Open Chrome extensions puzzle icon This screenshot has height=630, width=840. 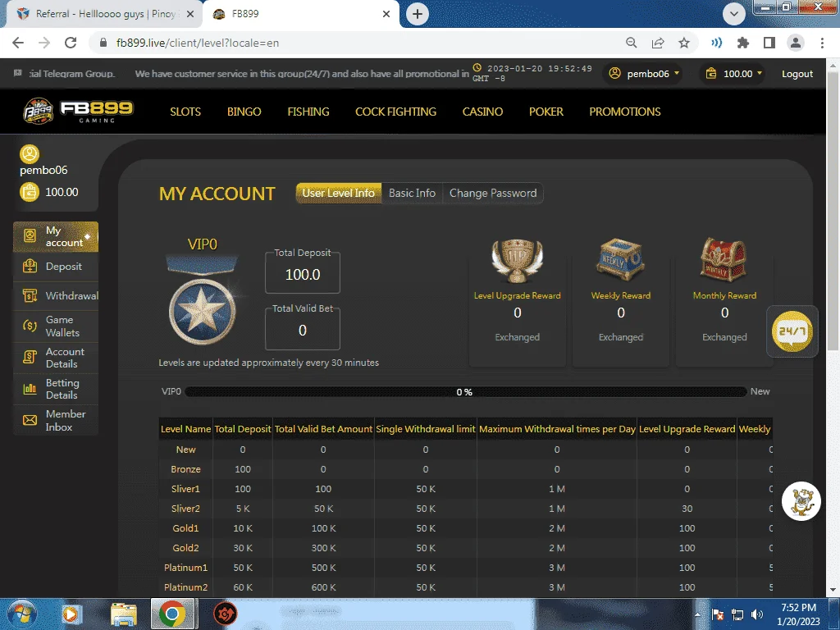(x=743, y=43)
